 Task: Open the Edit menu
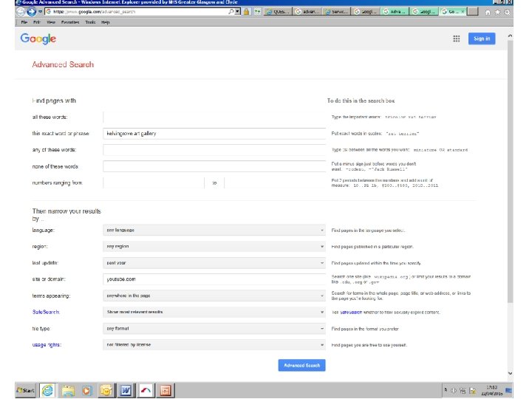click(x=37, y=22)
